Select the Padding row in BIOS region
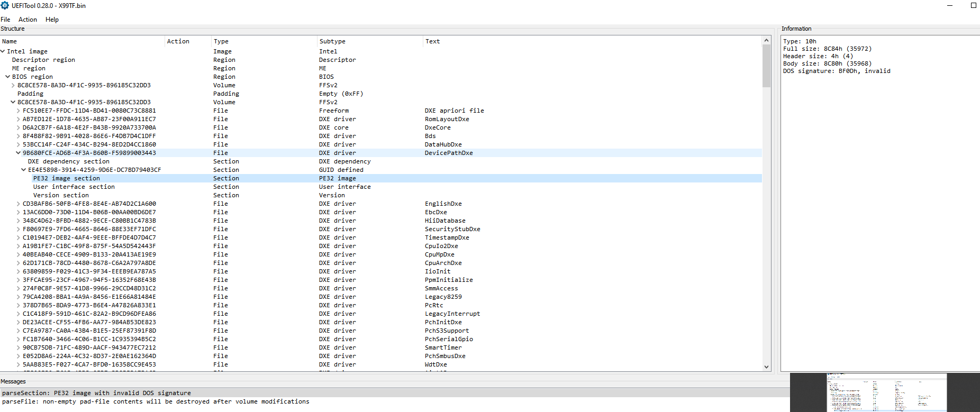This screenshot has height=412, width=980. [381, 94]
